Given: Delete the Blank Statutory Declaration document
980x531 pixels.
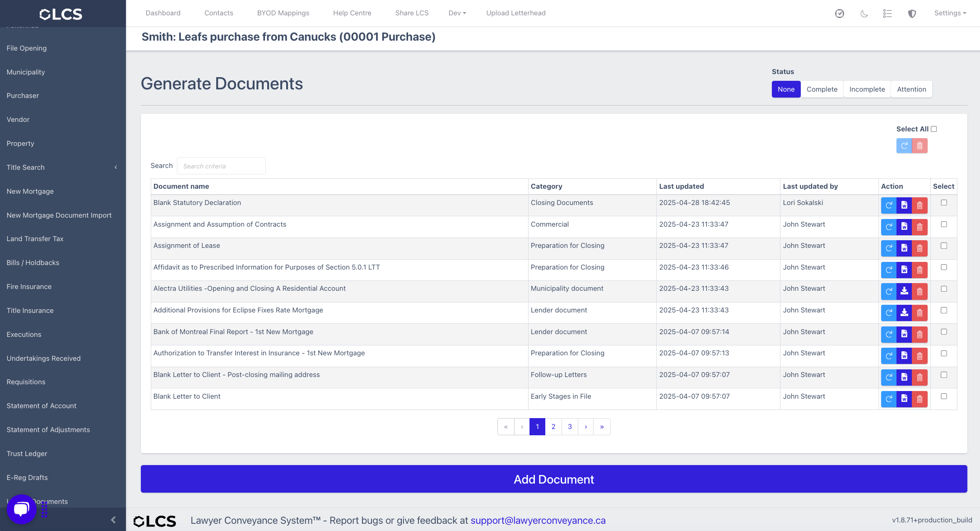Looking at the screenshot, I should (x=920, y=205).
